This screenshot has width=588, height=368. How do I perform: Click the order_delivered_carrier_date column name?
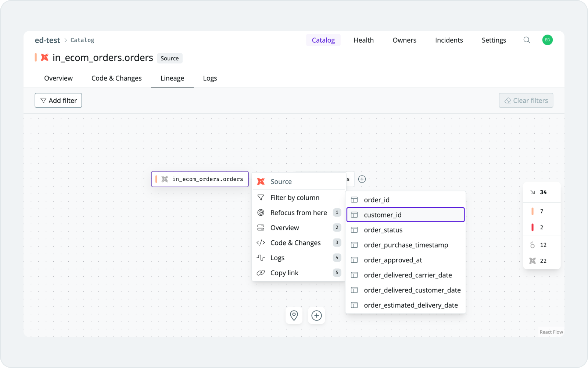click(408, 275)
